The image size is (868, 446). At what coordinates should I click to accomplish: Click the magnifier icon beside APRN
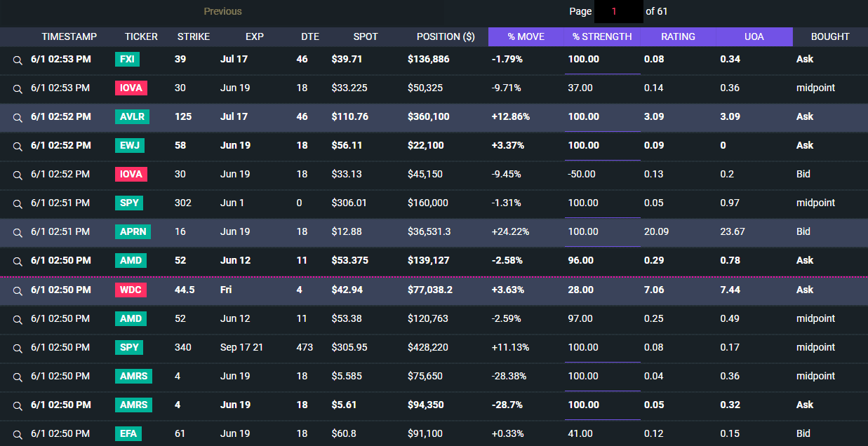click(x=18, y=232)
